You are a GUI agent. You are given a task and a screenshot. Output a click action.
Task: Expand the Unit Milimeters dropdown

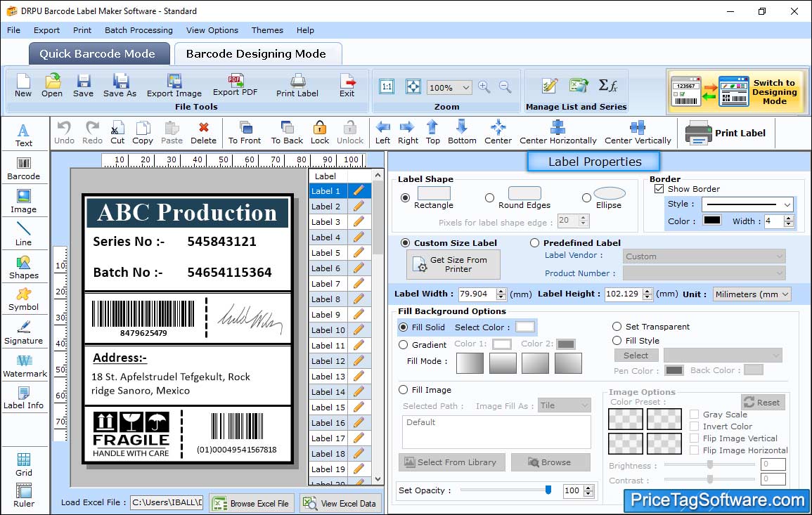785,294
